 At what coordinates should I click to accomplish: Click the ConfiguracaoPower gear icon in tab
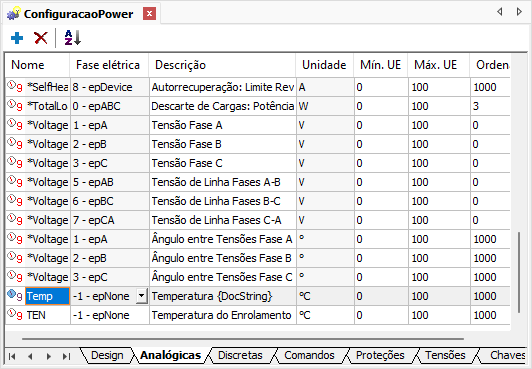click(14, 14)
